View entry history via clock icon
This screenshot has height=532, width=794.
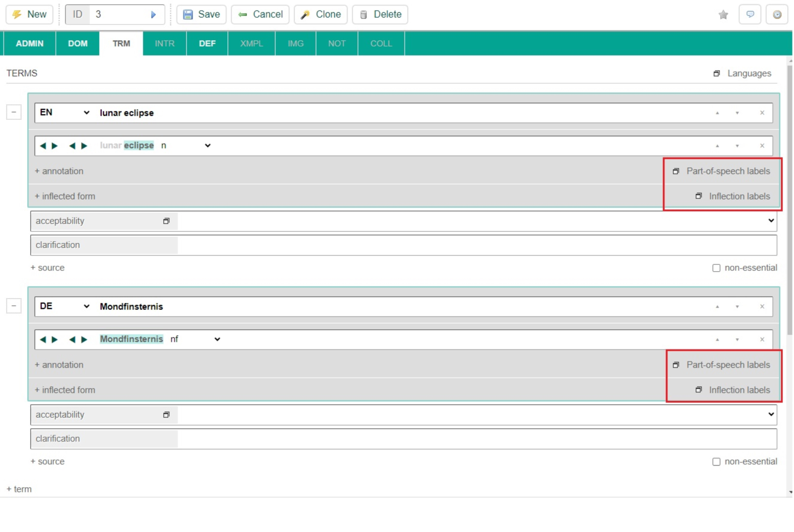tap(777, 14)
